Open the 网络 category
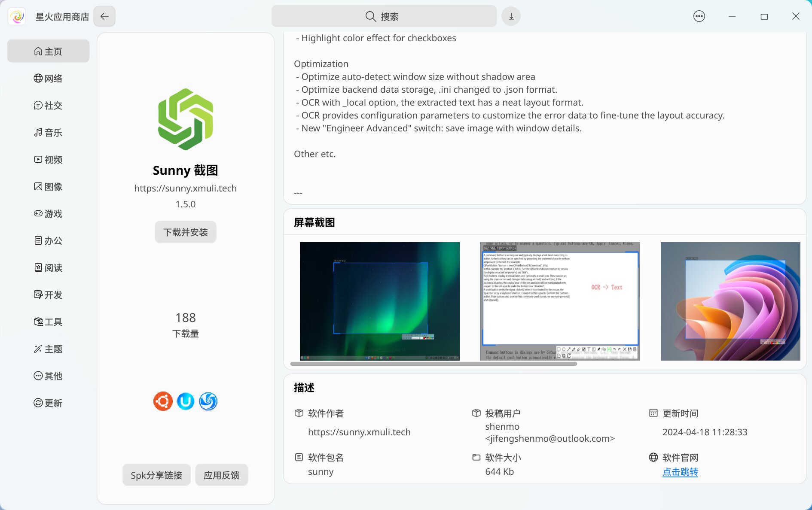This screenshot has width=812, height=510. pos(48,78)
